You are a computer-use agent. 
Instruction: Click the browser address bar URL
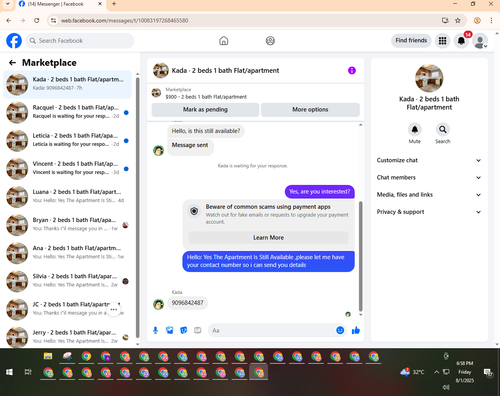(x=124, y=21)
